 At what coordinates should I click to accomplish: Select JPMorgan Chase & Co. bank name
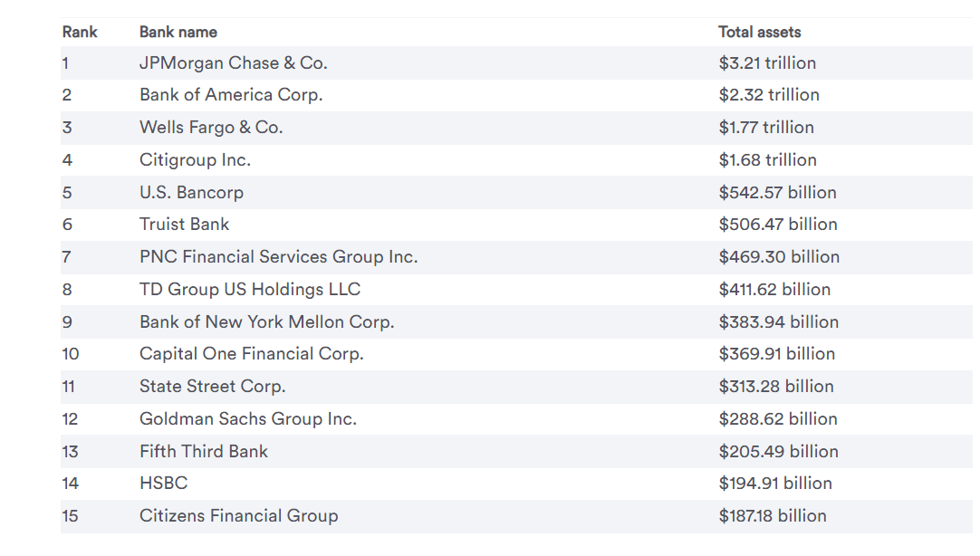coord(234,63)
